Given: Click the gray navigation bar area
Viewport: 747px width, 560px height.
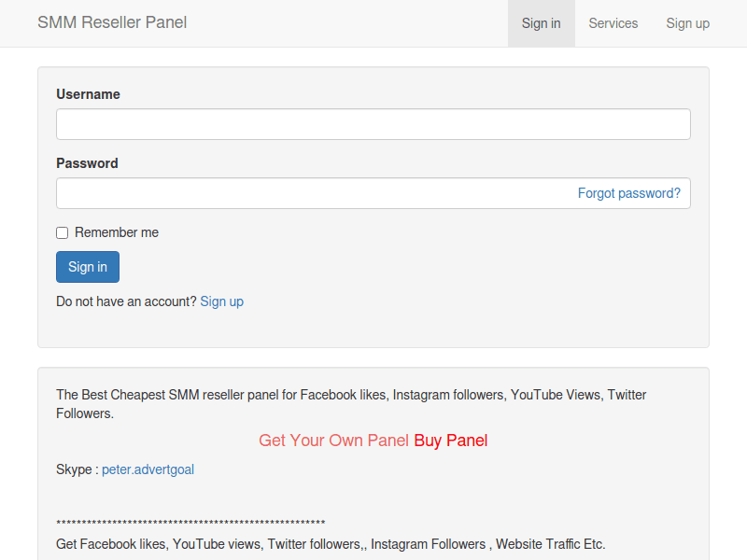Looking at the screenshot, I should 327,23.
